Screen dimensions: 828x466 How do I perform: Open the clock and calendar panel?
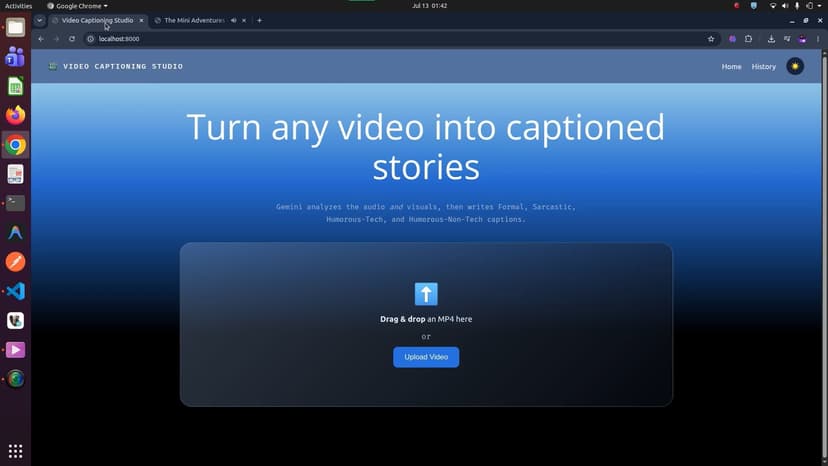[x=429, y=6]
